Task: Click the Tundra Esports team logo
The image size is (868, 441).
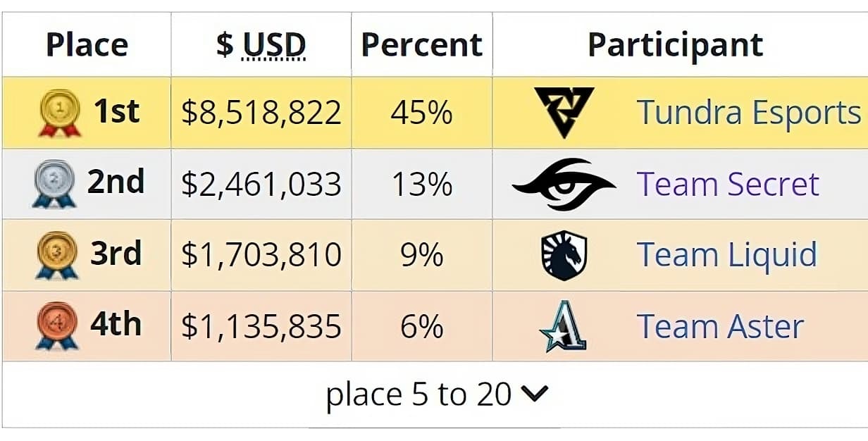Action: 564,113
